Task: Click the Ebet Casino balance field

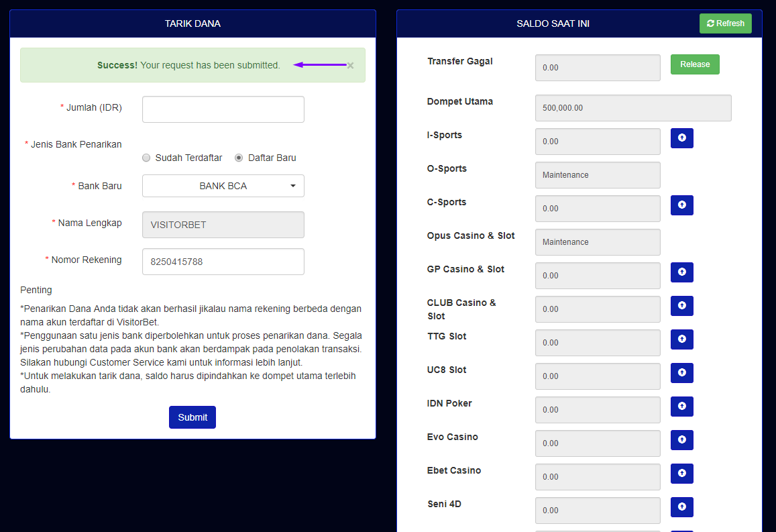Action: (598, 476)
